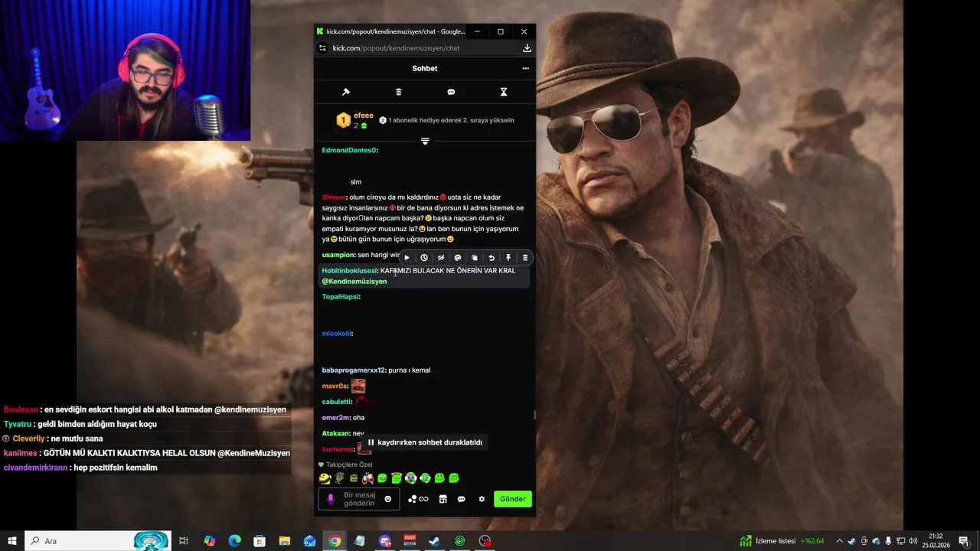
Task: Open the speech bubble chat mode icon
Action: pyautogui.click(x=451, y=92)
